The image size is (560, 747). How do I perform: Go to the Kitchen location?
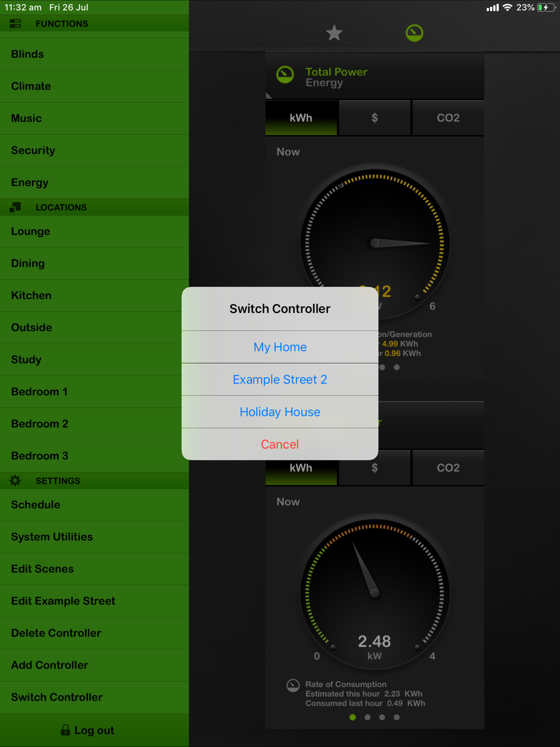94,296
